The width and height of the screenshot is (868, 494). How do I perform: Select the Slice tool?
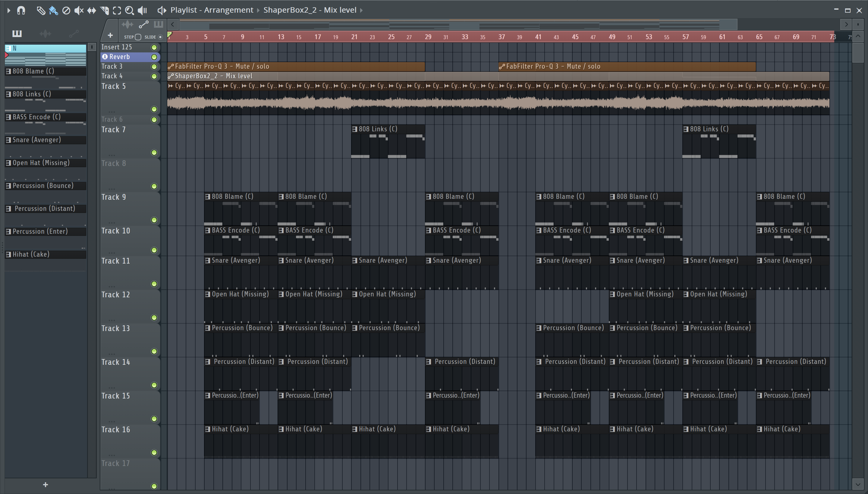[x=104, y=11]
